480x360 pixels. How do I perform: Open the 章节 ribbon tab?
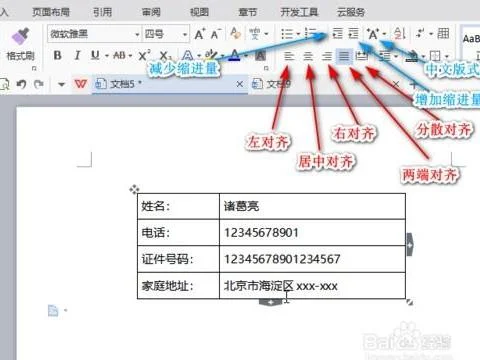pos(248,12)
